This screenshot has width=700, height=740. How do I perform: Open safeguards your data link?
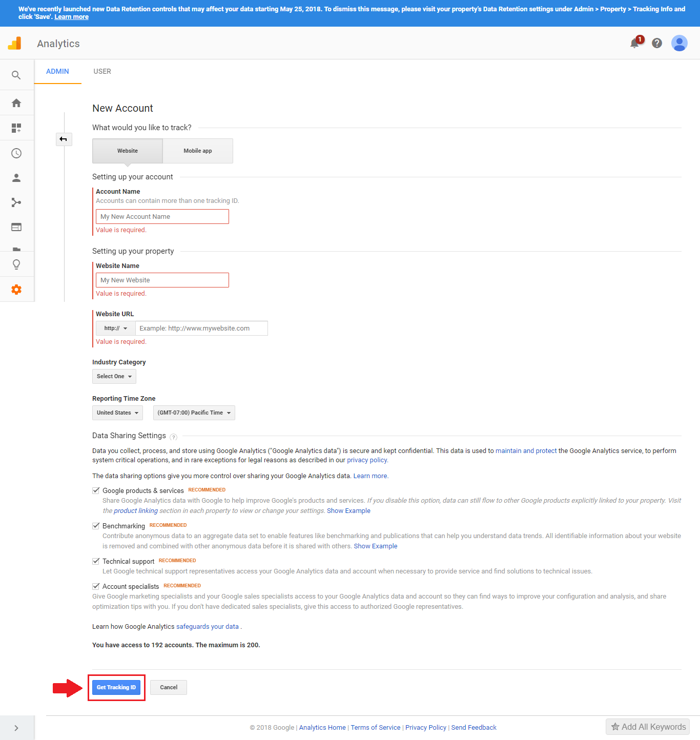click(208, 627)
